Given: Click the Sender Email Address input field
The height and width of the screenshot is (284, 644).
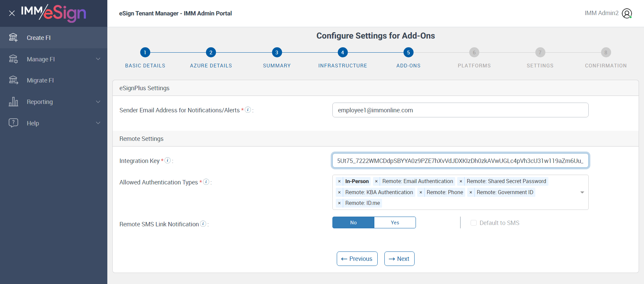Looking at the screenshot, I should pos(460,110).
